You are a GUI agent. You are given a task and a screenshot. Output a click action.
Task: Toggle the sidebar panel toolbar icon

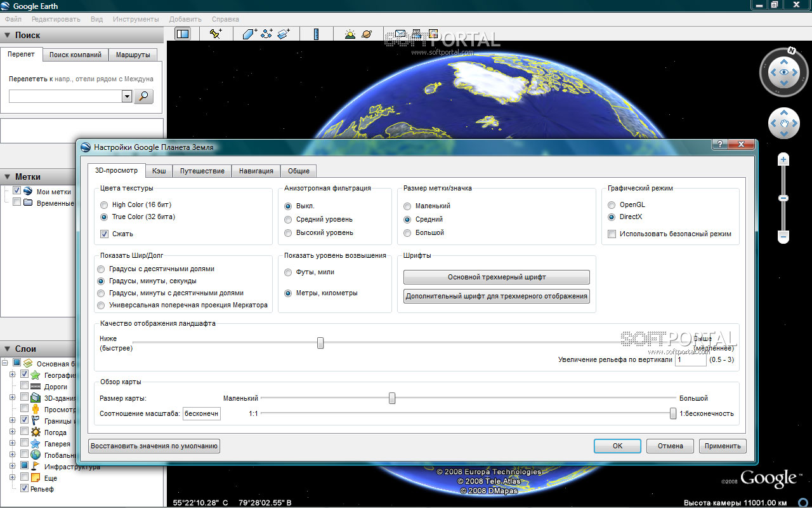tap(182, 34)
